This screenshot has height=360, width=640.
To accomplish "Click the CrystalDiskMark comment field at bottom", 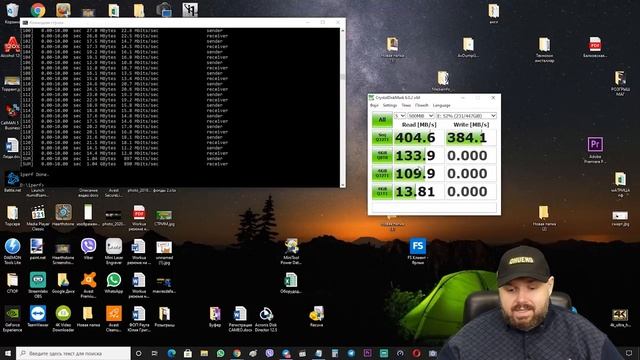I will (x=434, y=207).
